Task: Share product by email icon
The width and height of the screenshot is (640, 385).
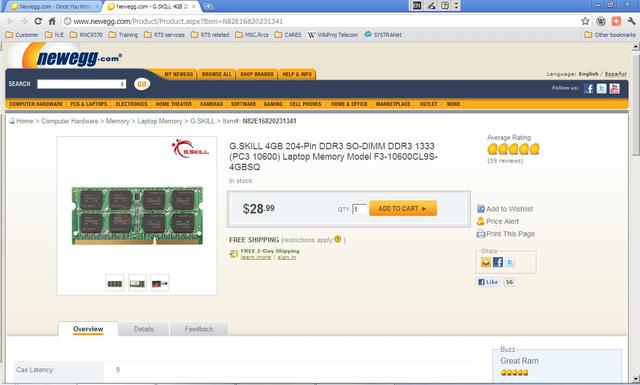Action: [x=485, y=262]
